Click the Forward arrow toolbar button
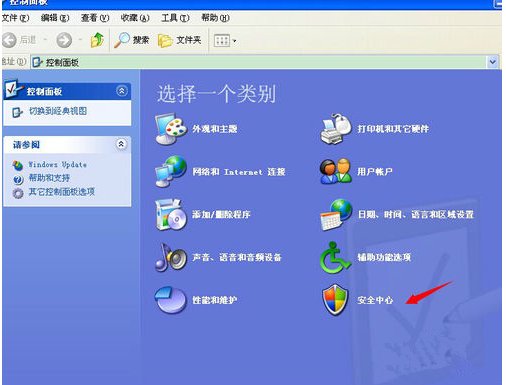This screenshot has width=506, height=385. pos(64,40)
